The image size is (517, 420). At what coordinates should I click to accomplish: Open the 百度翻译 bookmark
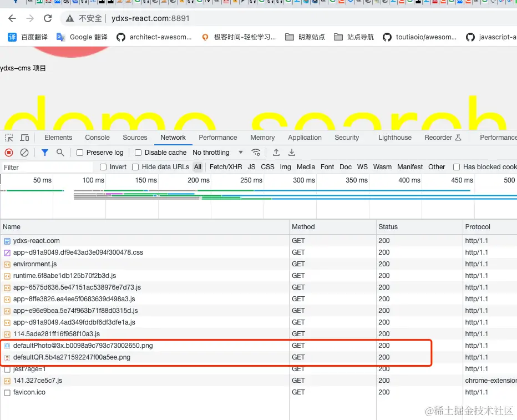coord(28,37)
